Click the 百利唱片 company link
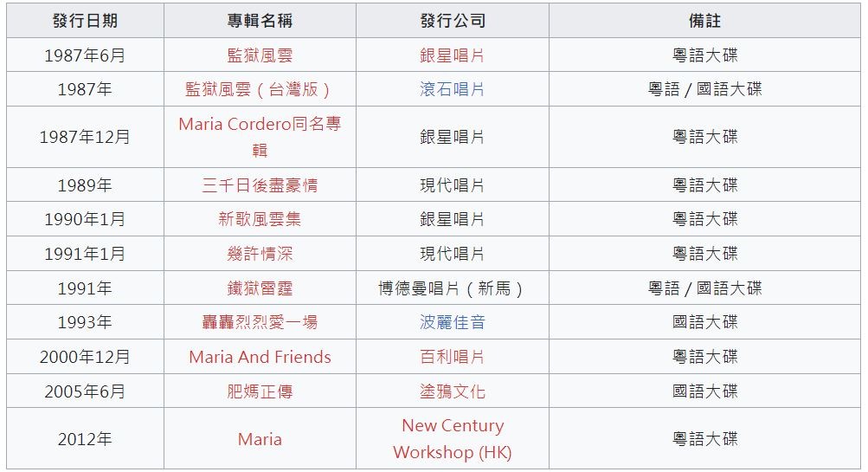Image resolution: width=868 pixels, height=472 pixels. (452, 357)
